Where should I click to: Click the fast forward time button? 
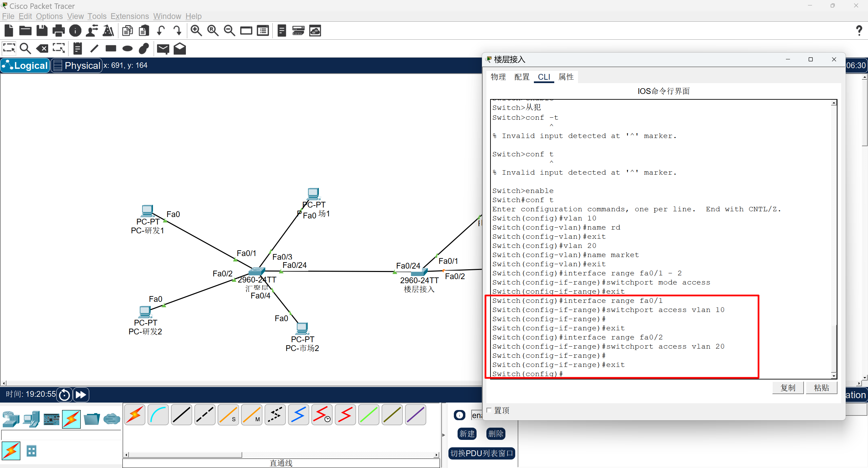81,395
